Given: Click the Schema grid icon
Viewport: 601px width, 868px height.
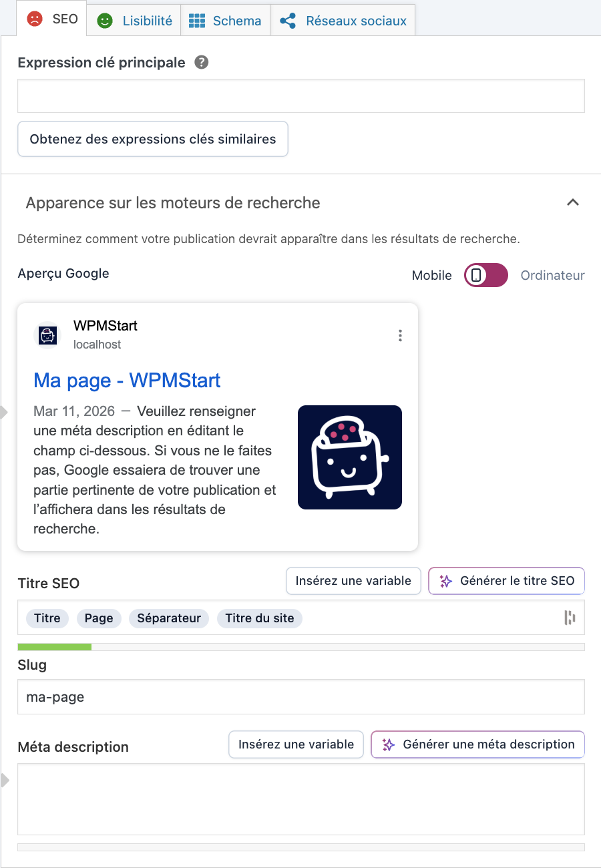Looking at the screenshot, I should (197, 21).
